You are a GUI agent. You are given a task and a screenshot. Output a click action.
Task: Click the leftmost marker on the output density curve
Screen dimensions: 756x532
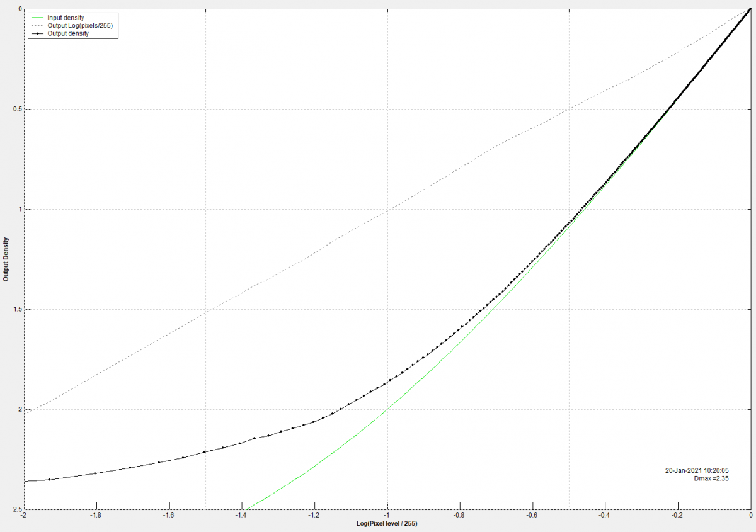coord(49,480)
